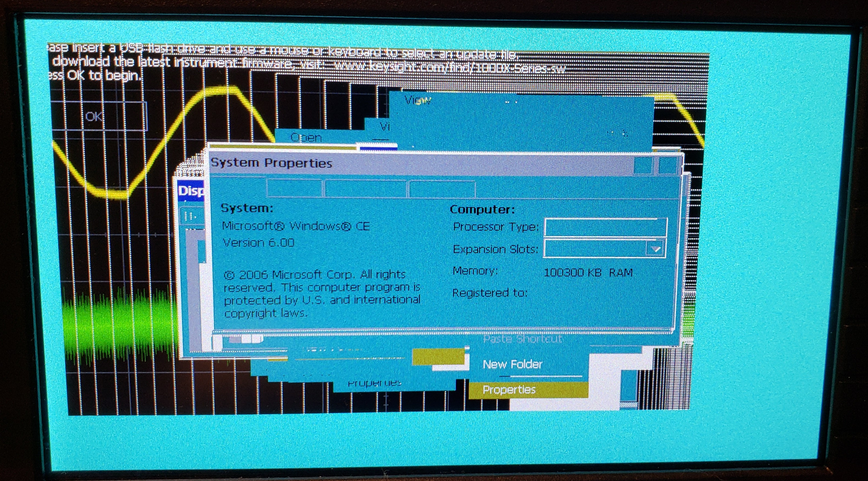Switch to second blank tab in System Properties
868x481 pixels.
[x=295, y=189]
